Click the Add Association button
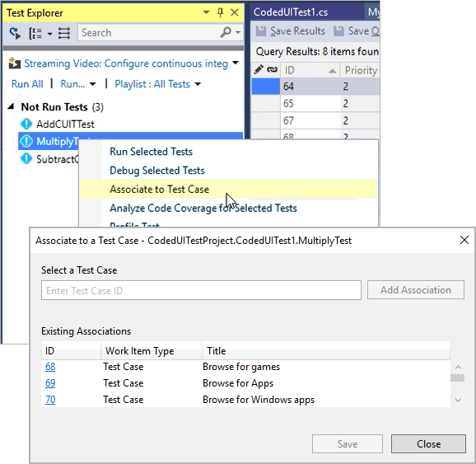Viewport: 476px width, 464px height. (x=416, y=290)
